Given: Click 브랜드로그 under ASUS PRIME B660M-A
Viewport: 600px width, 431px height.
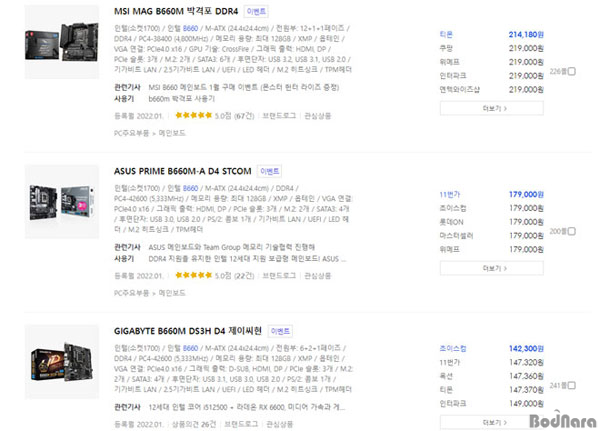Looking at the screenshot, I should (279, 276).
